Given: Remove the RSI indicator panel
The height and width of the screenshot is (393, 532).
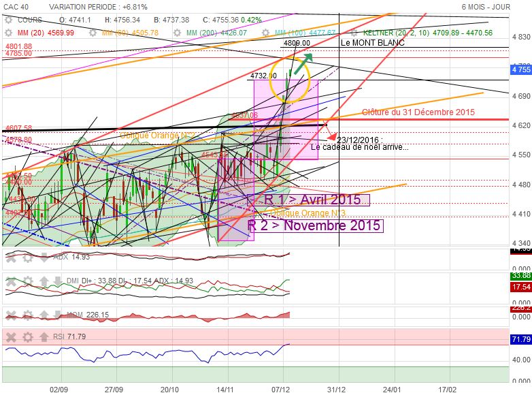Looking at the screenshot, I should click(x=11, y=336).
